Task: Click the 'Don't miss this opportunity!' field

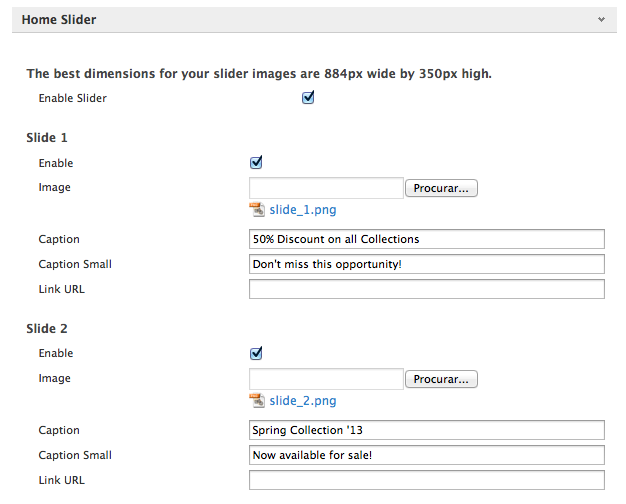Action: click(426, 264)
